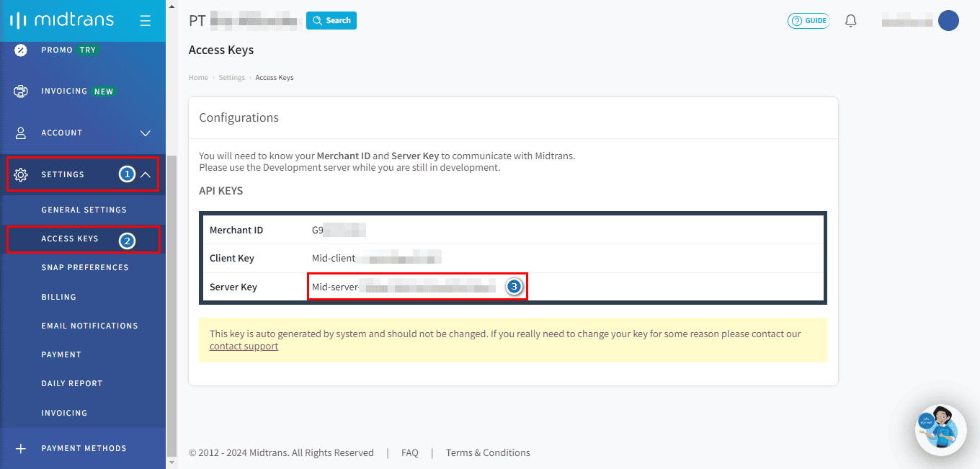Click the Mid-client key value
The height and width of the screenshot is (469, 980).
(x=376, y=258)
